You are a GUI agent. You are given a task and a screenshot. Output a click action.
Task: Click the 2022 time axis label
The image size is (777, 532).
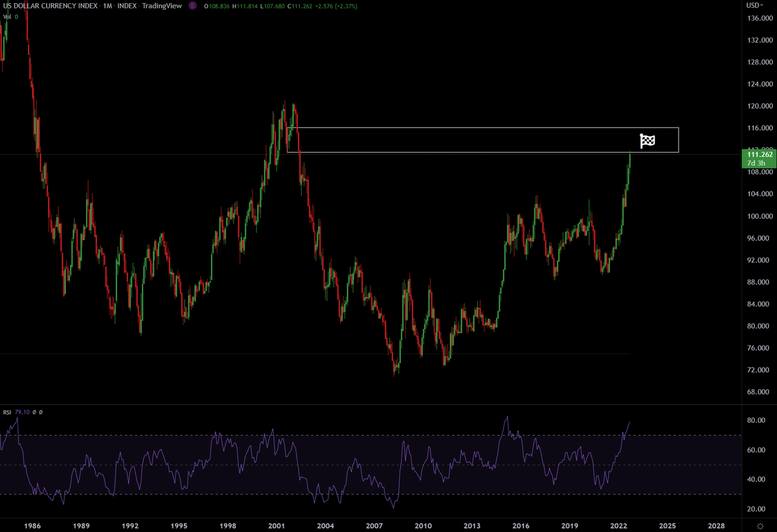[x=619, y=527]
